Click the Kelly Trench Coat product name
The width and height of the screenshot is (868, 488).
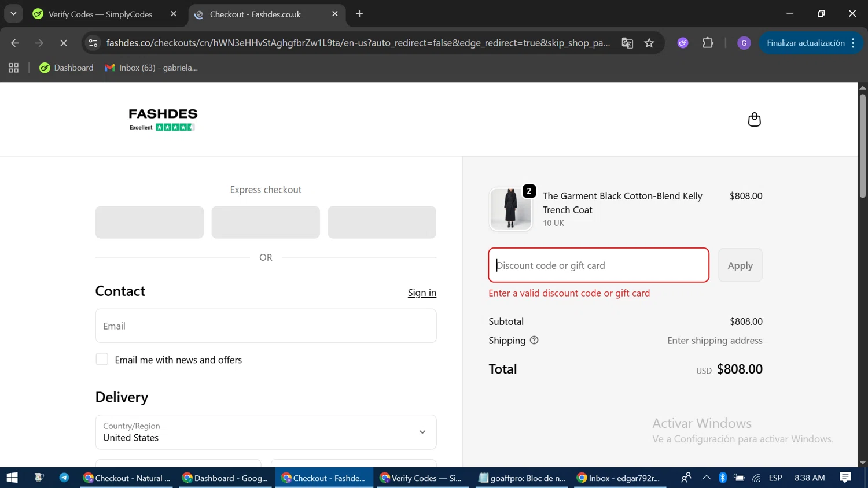pos(623,203)
